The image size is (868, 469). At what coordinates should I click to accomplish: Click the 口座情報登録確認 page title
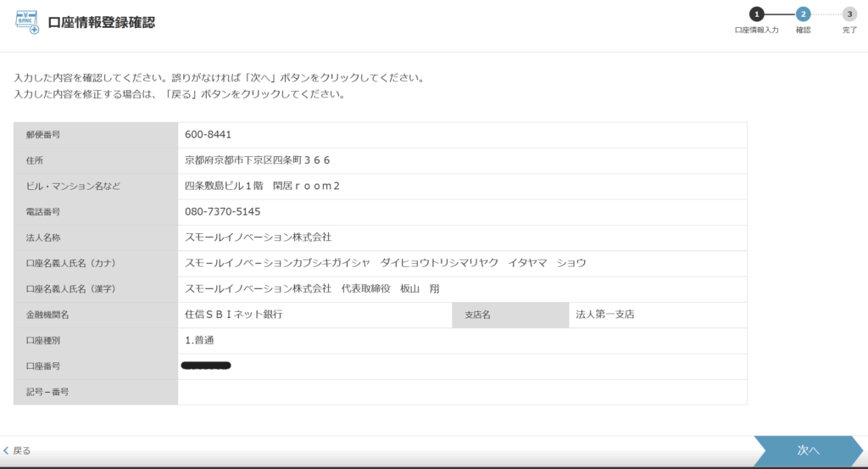click(x=102, y=23)
